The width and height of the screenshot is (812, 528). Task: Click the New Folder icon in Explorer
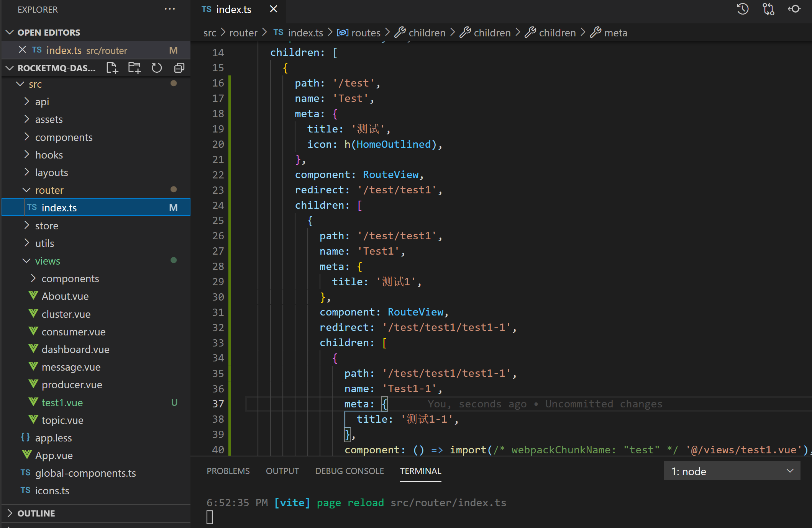point(134,68)
